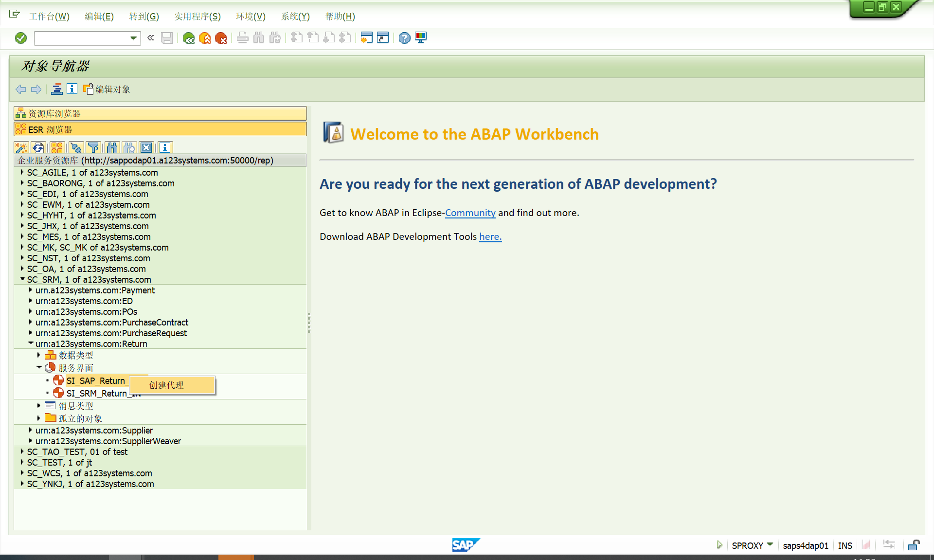
Task: Open Customize Local Layout monitor icon
Action: (x=421, y=38)
